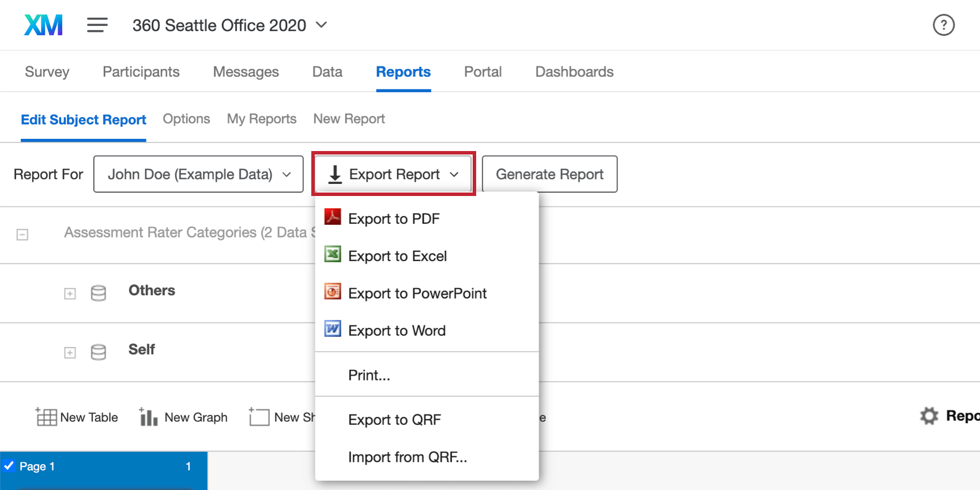Go to the Survey tab
This screenshot has height=490, width=980.
47,71
